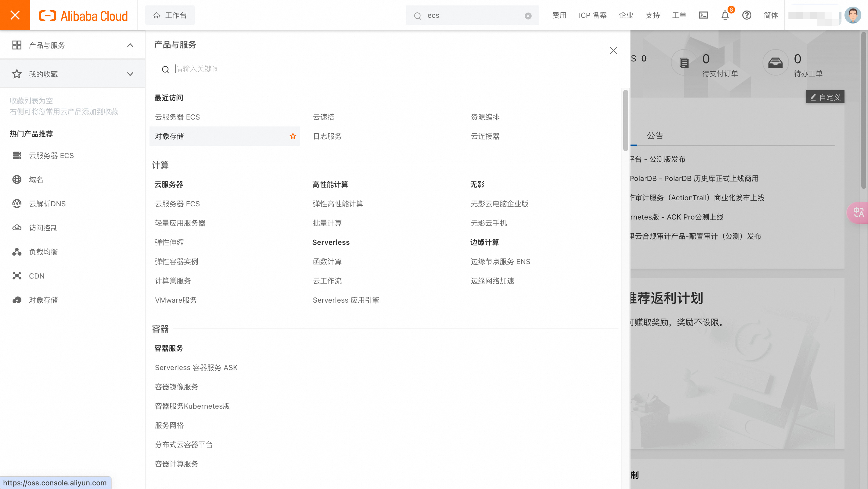This screenshot has height=489, width=868.
Task: Clear the ecs search text
Action: click(x=528, y=16)
